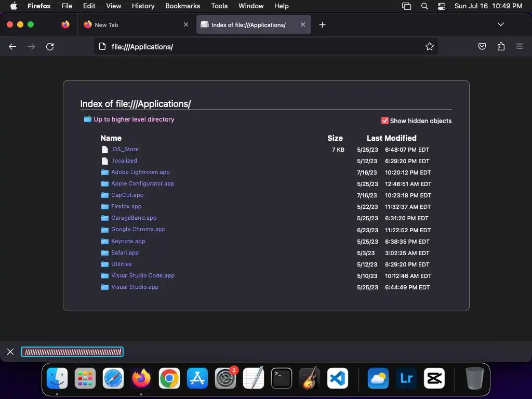Open a new tab with plus
The width and height of the screenshot is (532, 399).
pos(322,25)
